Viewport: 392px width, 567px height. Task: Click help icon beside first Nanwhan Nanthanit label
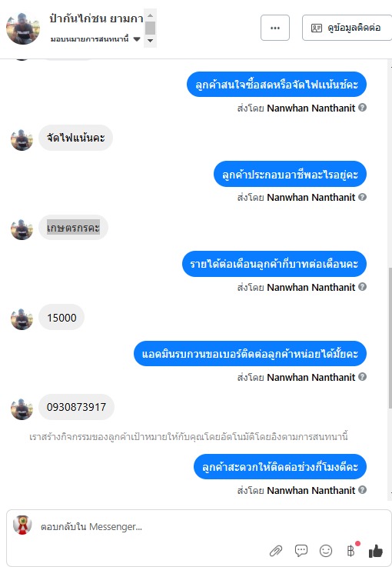point(362,108)
